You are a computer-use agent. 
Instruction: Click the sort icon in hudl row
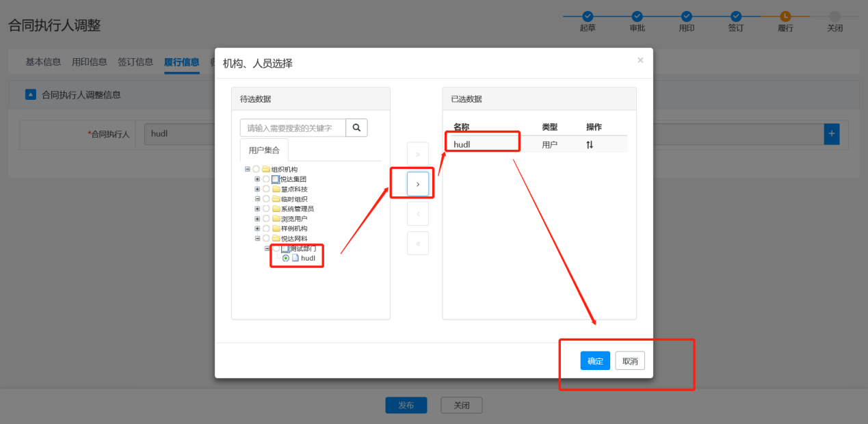point(590,145)
